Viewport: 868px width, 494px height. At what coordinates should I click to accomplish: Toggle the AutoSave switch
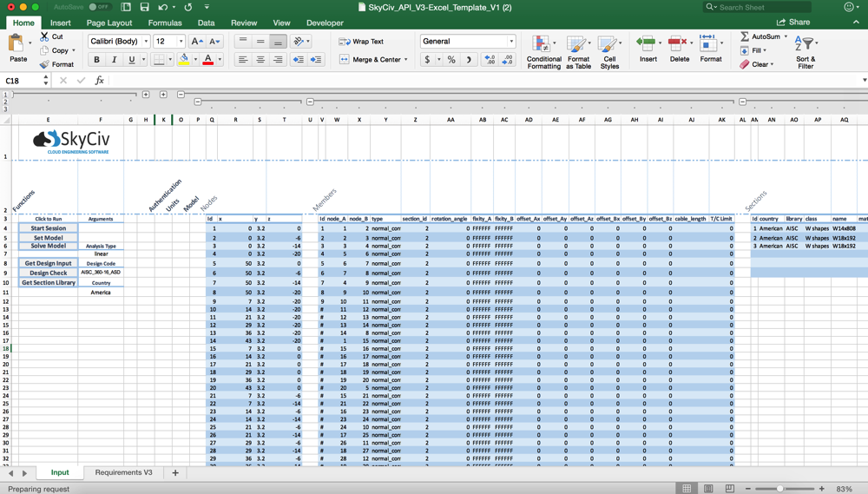(x=99, y=7)
